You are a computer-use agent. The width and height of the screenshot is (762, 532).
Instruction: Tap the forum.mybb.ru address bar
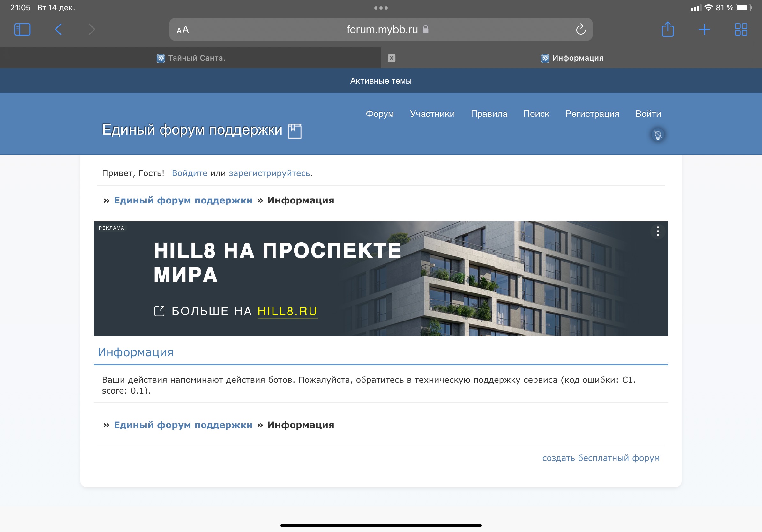(x=381, y=30)
